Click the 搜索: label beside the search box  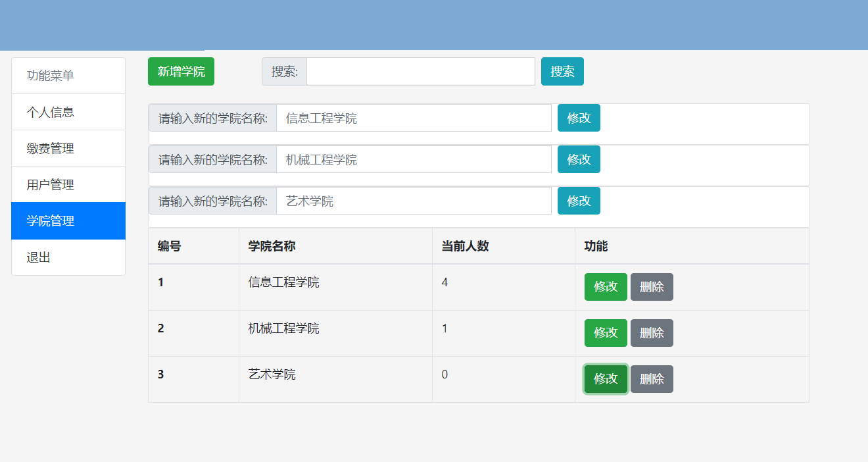(x=285, y=72)
